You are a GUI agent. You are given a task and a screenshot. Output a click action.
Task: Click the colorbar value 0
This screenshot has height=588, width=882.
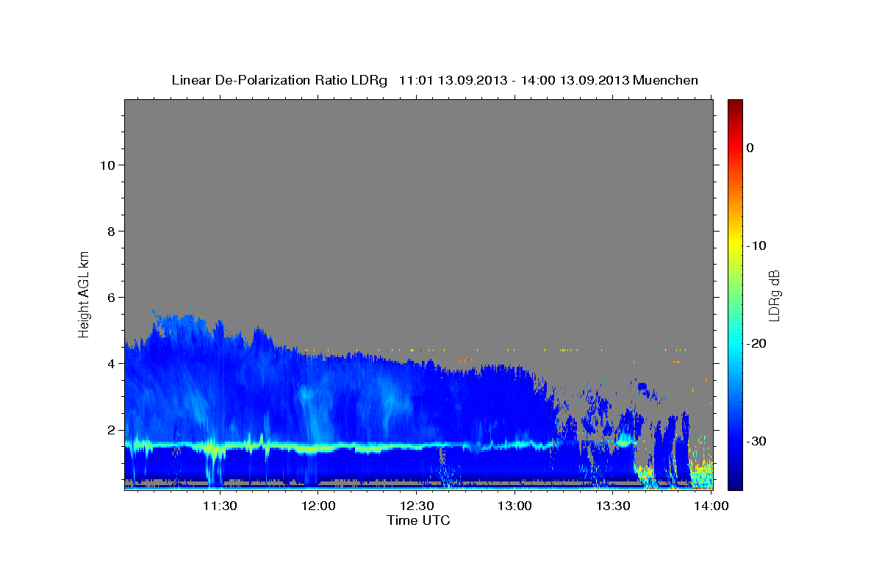pyautogui.click(x=750, y=148)
